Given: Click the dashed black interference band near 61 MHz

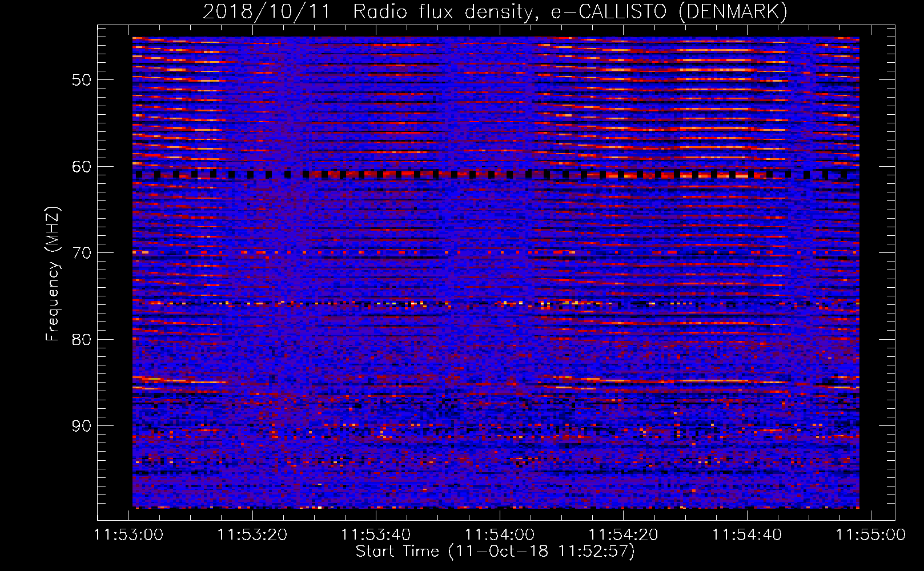Looking at the screenshot, I should pos(496,175).
